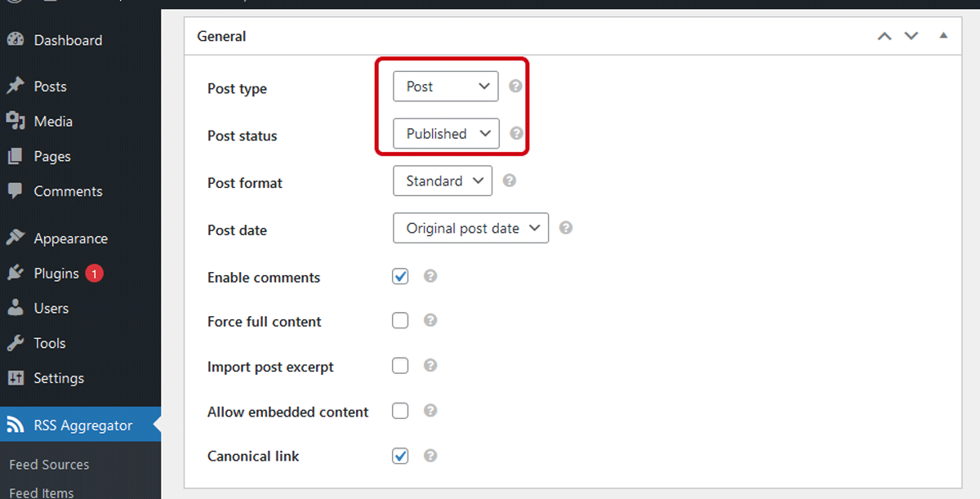This screenshot has width=980, height=499.
Task: Click the Dashboard gauge icon in sidebar
Action: click(x=16, y=40)
